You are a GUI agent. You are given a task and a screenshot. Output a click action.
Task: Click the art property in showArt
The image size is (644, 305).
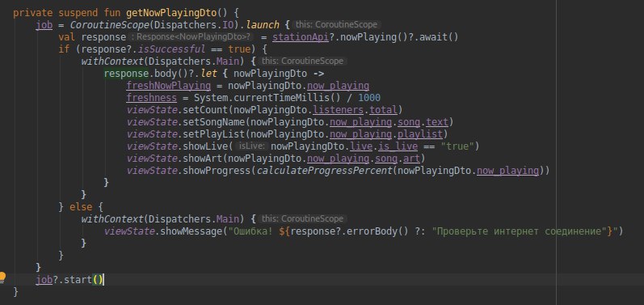pos(411,159)
